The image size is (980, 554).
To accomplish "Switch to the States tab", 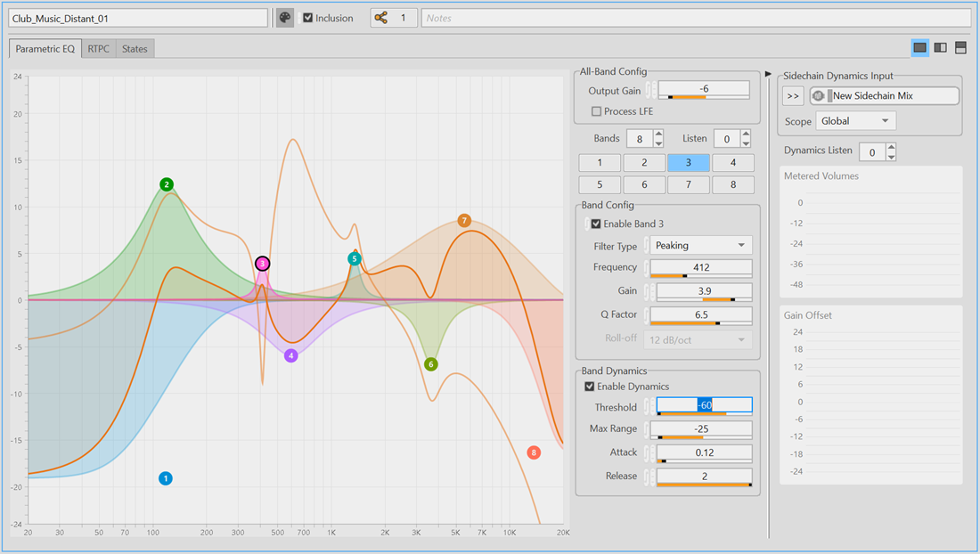I will pyautogui.click(x=135, y=49).
